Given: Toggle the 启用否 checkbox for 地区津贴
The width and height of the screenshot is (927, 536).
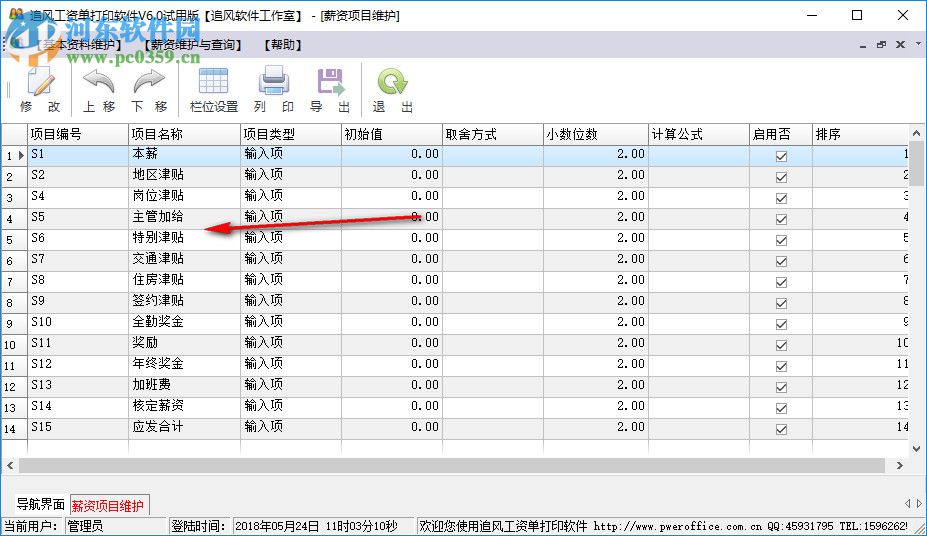Looking at the screenshot, I should (781, 177).
